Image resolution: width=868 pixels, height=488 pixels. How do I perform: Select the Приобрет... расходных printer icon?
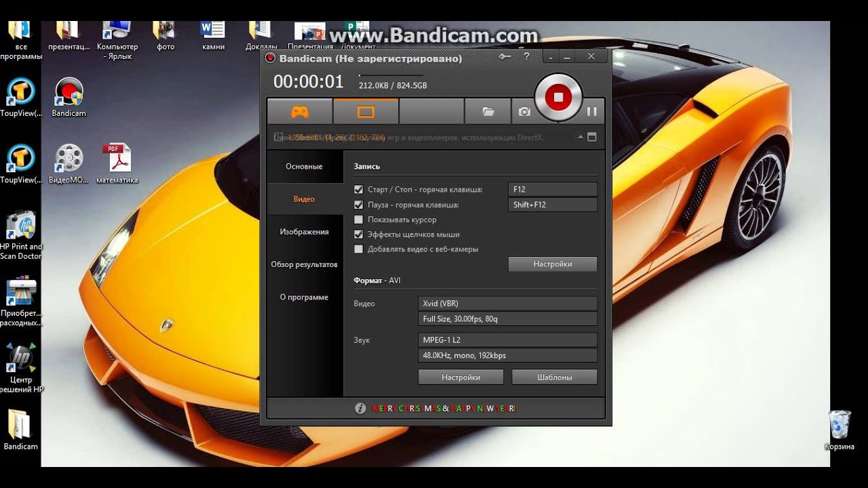20,302
